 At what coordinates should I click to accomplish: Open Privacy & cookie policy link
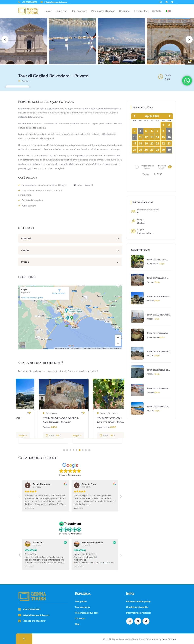(x=138, y=601)
